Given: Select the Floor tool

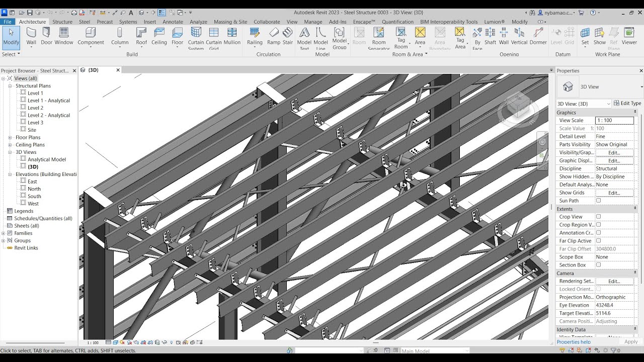Looking at the screenshot, I should point(177,37).
